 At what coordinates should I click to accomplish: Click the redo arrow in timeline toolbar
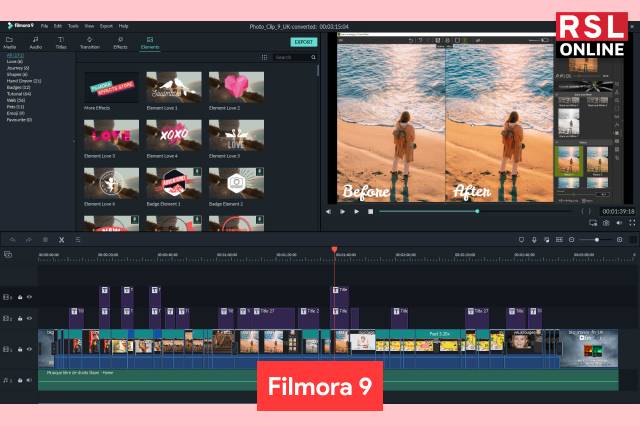coord(29,240)
